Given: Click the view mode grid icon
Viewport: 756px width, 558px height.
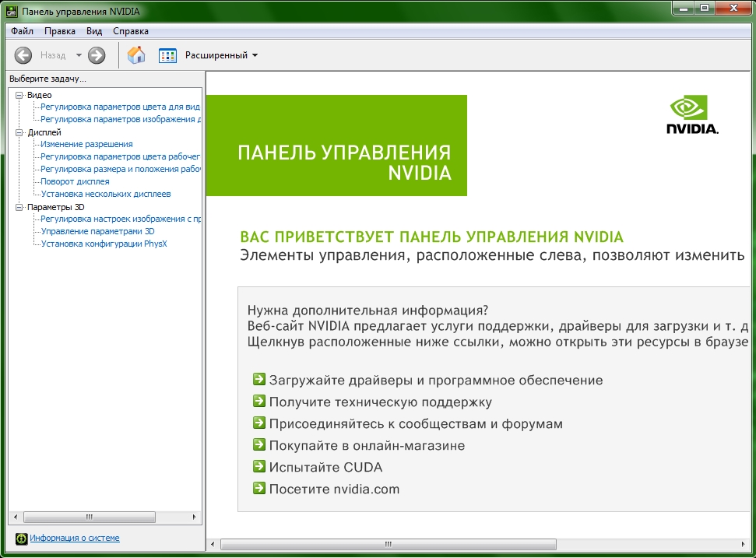Looking at the screenshot, I should 167,55.
